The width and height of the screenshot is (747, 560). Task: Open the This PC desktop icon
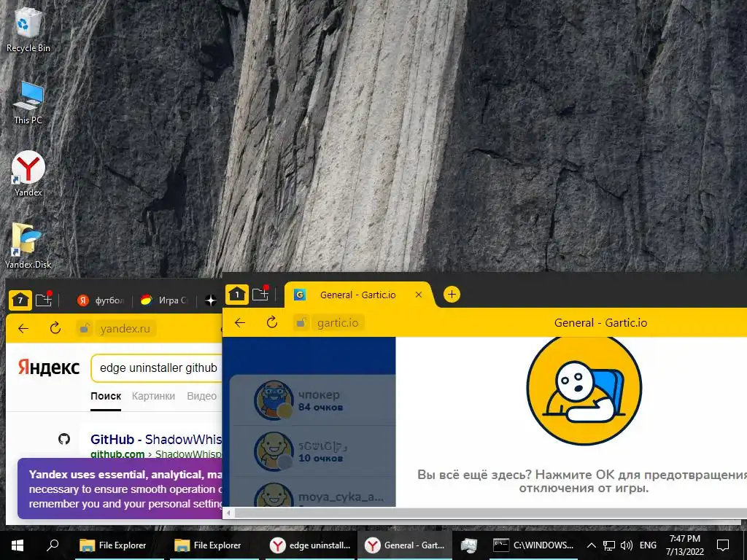click(x=28, y=103)
